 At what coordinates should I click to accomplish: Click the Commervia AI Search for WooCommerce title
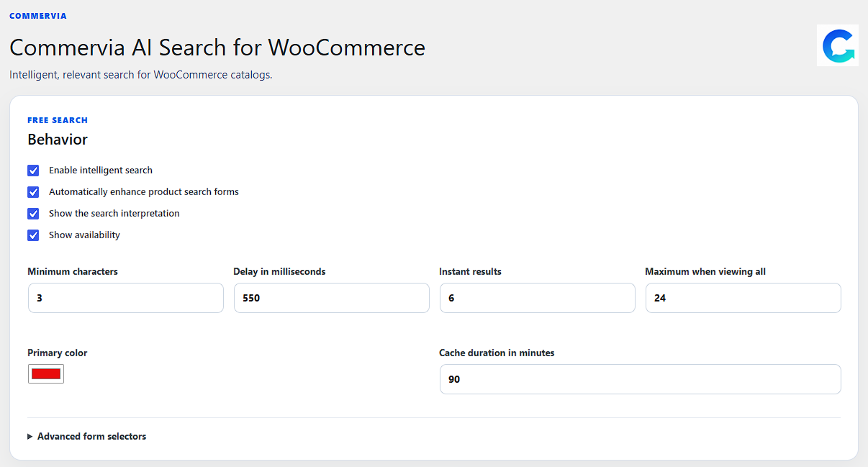tap(217, 47)
